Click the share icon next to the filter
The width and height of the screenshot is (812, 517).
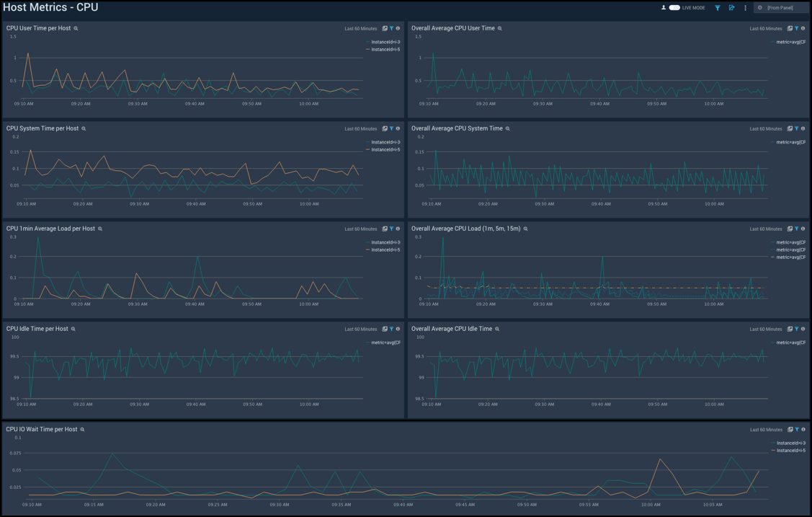(731, 7)
